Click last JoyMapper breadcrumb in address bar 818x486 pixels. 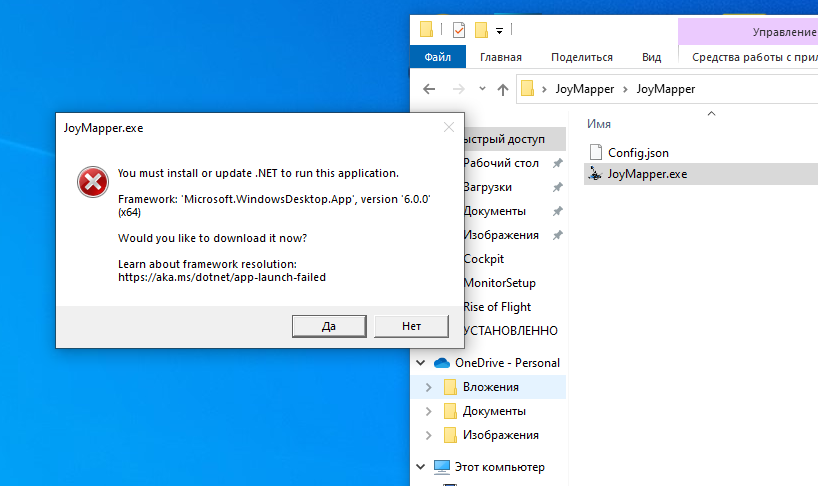coord(666,89)
